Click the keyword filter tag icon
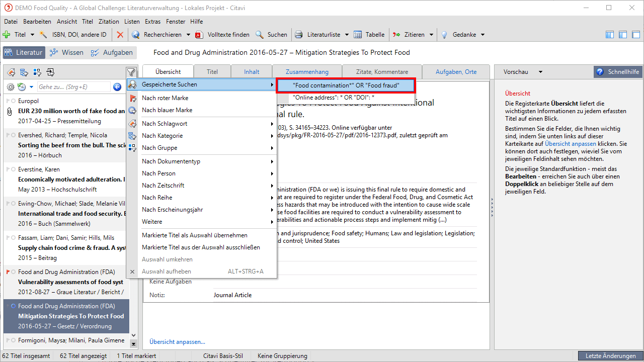This screenshot has height=362, width=644. (11, 72)
